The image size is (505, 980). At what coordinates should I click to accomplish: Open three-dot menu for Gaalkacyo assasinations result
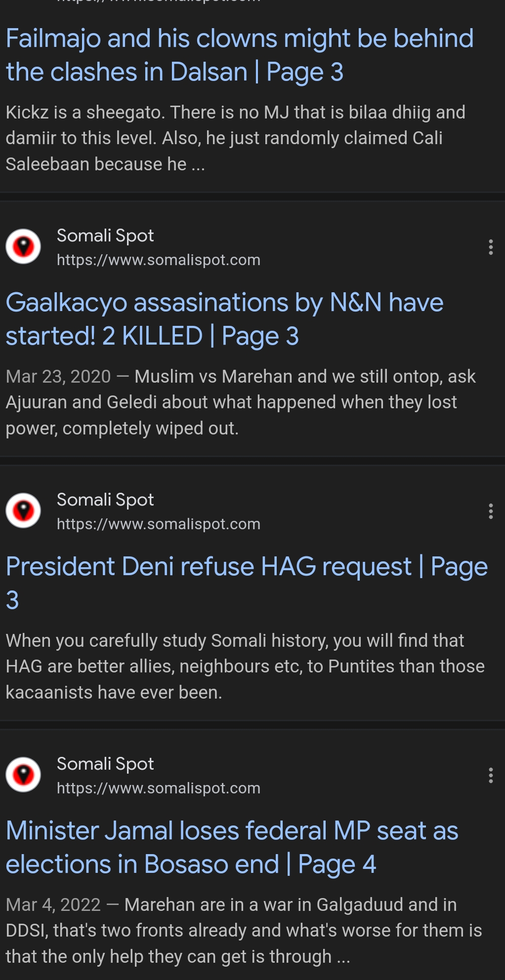pyautogui.click(x=490, y=247)
